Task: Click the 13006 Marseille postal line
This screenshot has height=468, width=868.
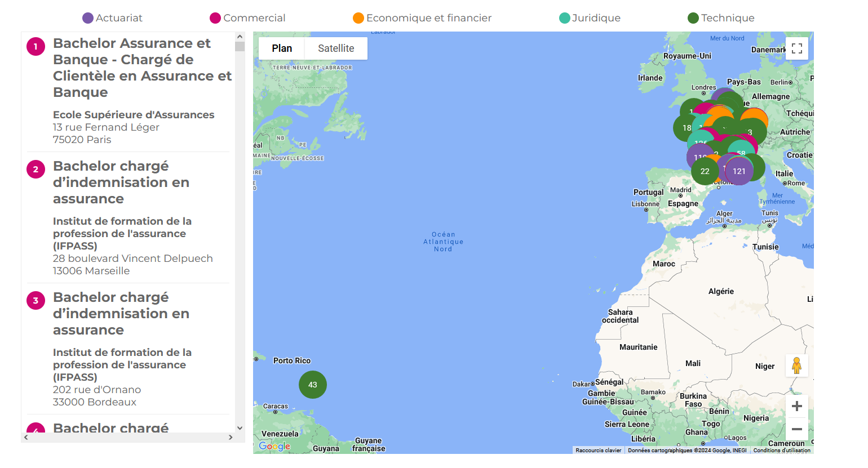Action: click(91, 271)
